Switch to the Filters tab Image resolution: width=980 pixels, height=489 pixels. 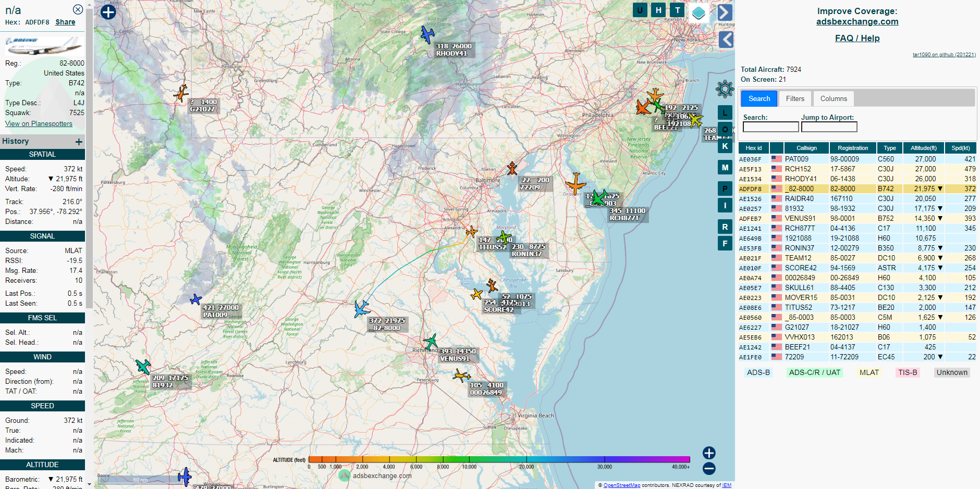click(795, 98)
